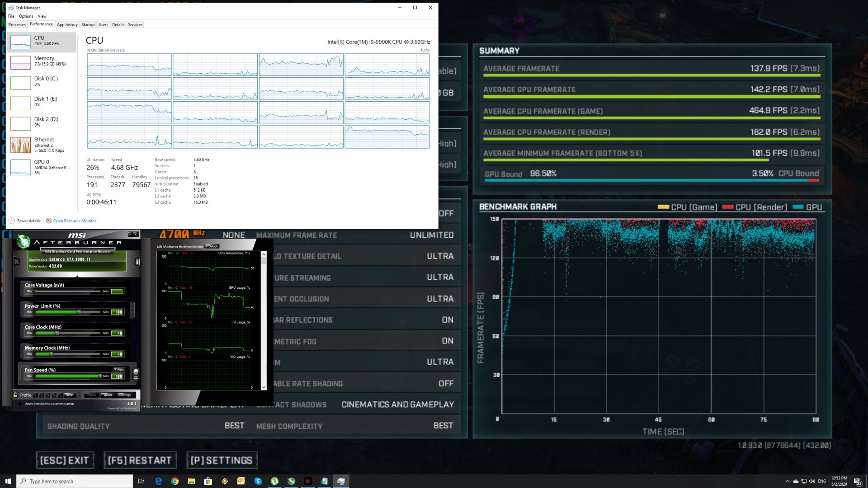Click the Core Clock slider handle
Screen dimensions: 868x488
57,333
